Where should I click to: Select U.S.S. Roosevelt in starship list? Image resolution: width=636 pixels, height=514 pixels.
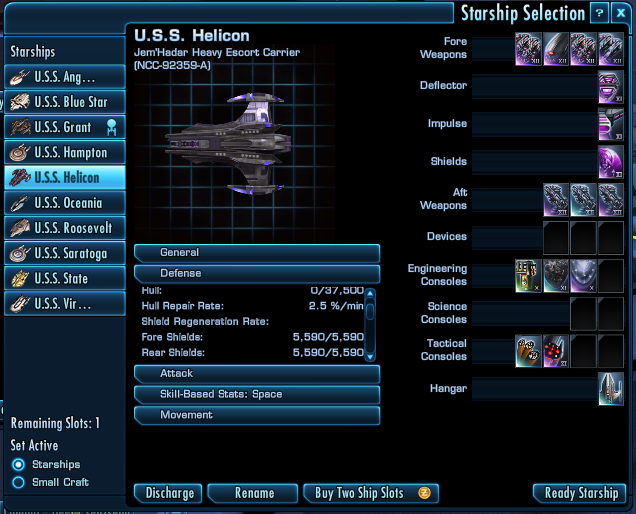(65, 228)
